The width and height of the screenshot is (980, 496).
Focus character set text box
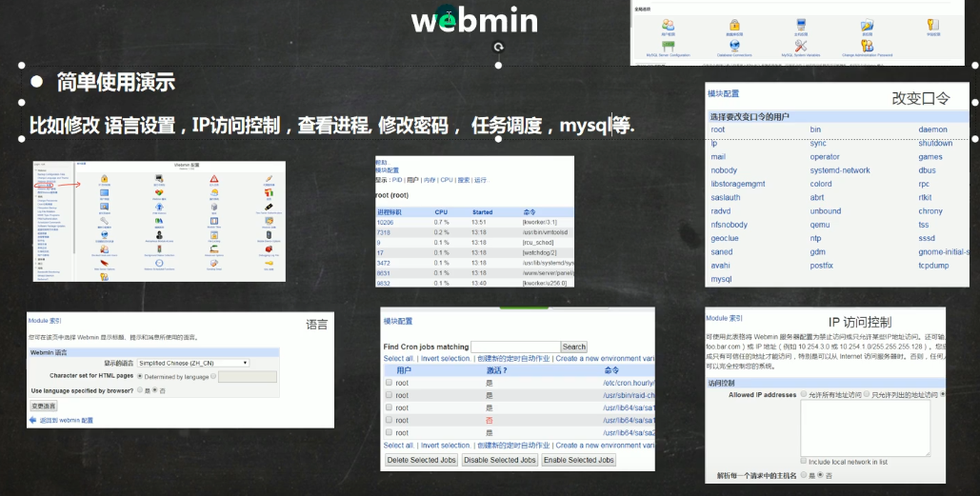[248, 377]
